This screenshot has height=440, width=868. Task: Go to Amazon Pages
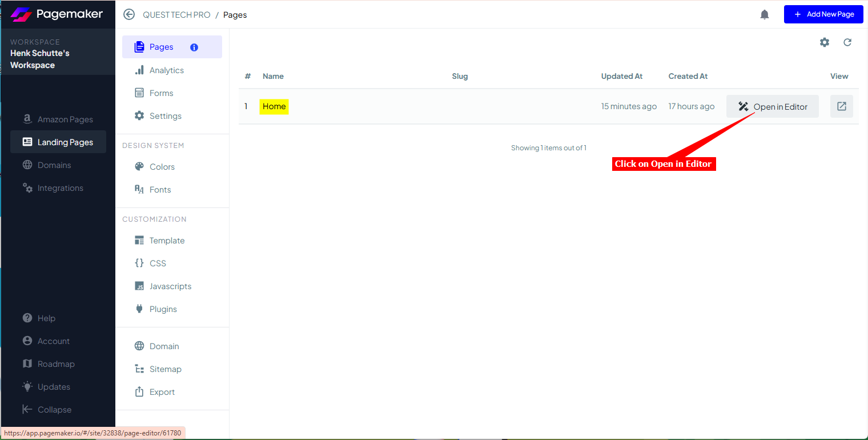click(58, 119)
